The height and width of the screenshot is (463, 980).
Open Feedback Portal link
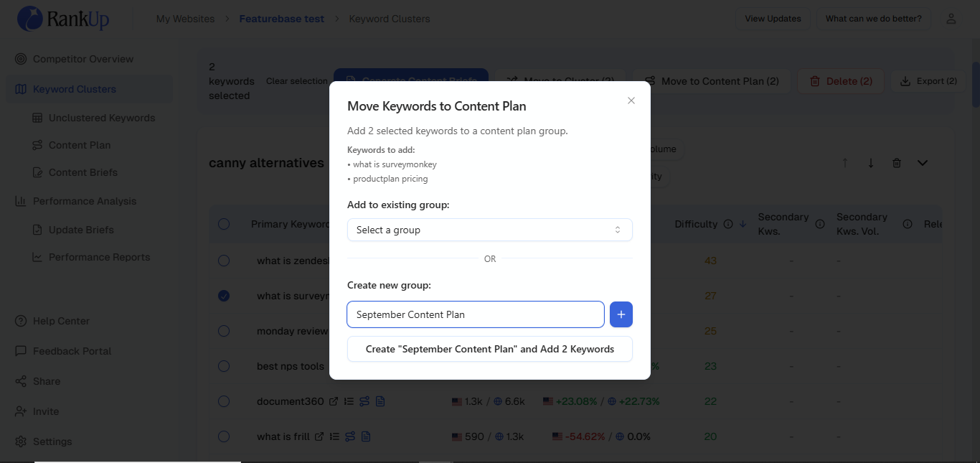coord(72,351)
